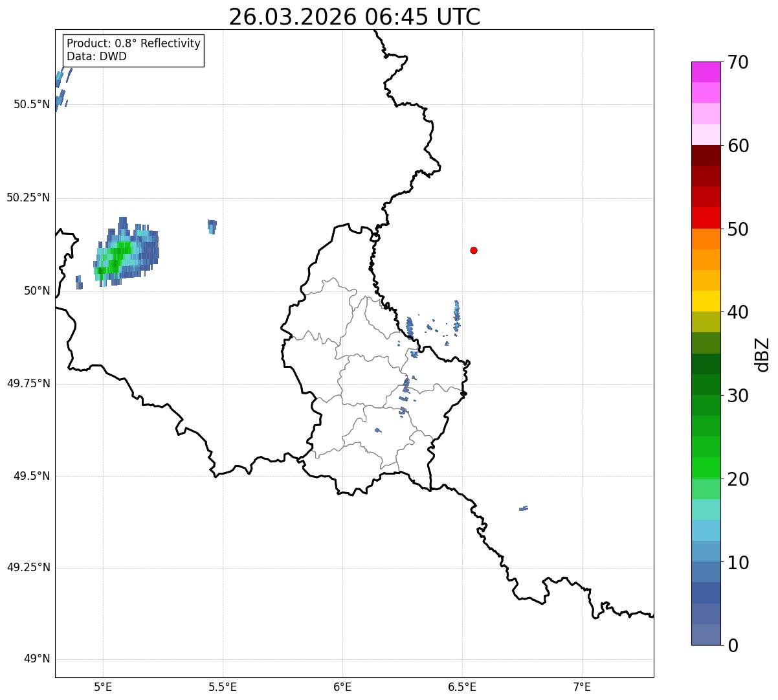Click the light green 20 dBZ swatch

[x=706, y=488]
